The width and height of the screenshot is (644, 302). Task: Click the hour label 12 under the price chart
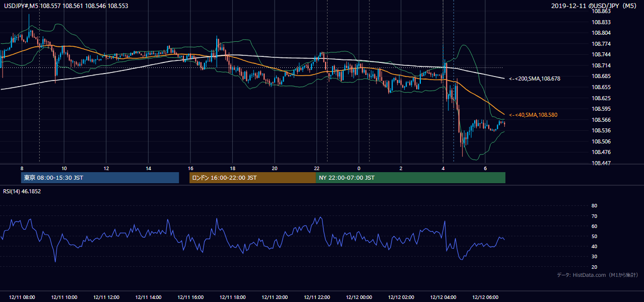click(106, 168)
